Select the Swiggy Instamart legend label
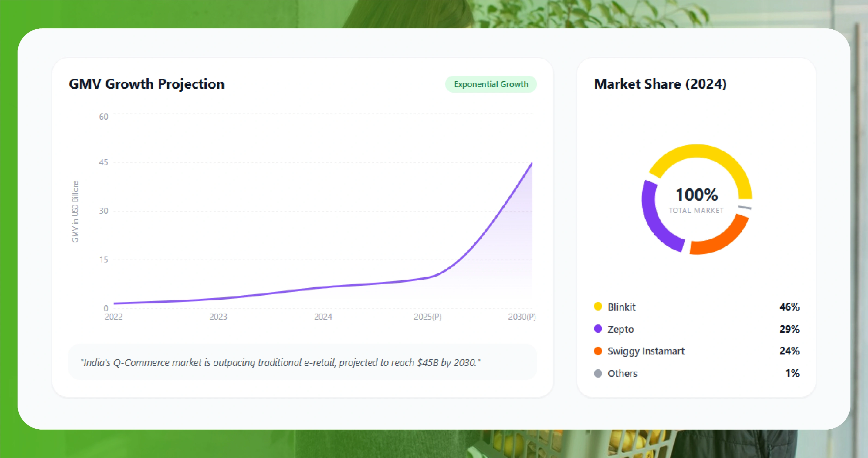Screen dimensions: 868x458 tap(646, 351)
